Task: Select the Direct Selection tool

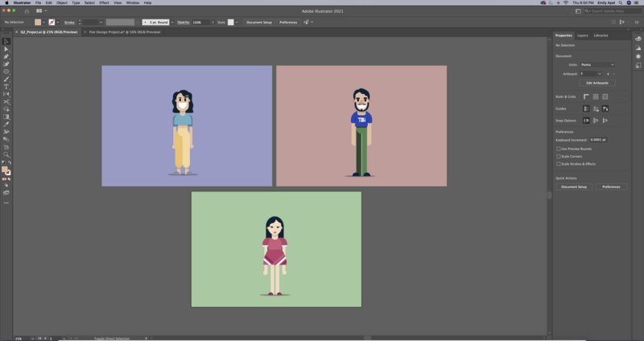Action: click(6, 49)
